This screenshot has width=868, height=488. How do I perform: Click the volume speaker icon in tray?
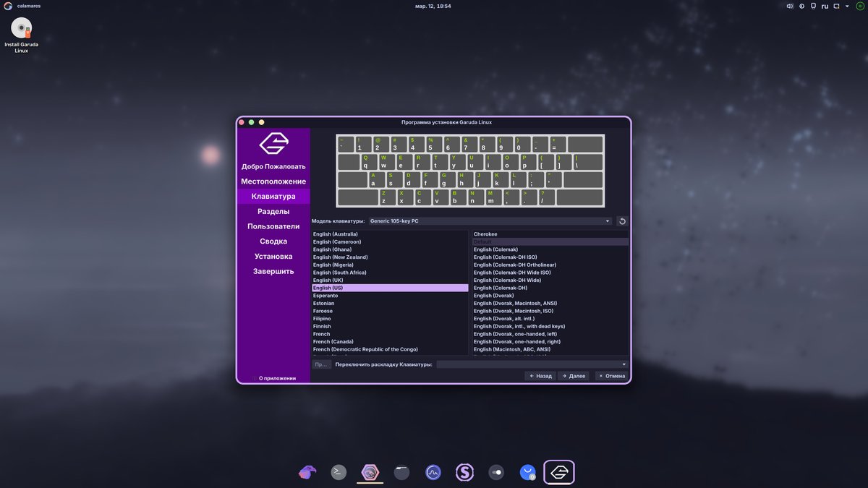[x=789, y=6]
